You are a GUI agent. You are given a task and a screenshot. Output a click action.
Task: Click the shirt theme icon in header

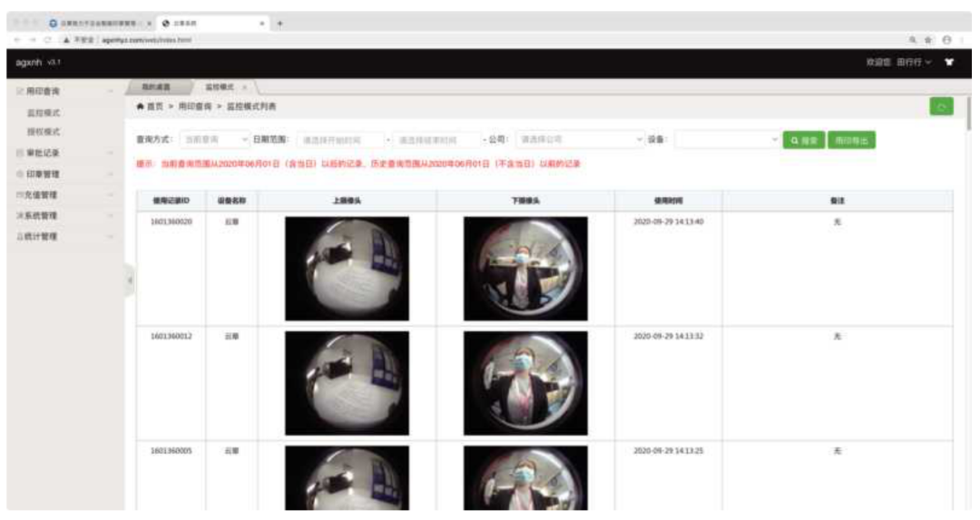[x=949, y=63]
